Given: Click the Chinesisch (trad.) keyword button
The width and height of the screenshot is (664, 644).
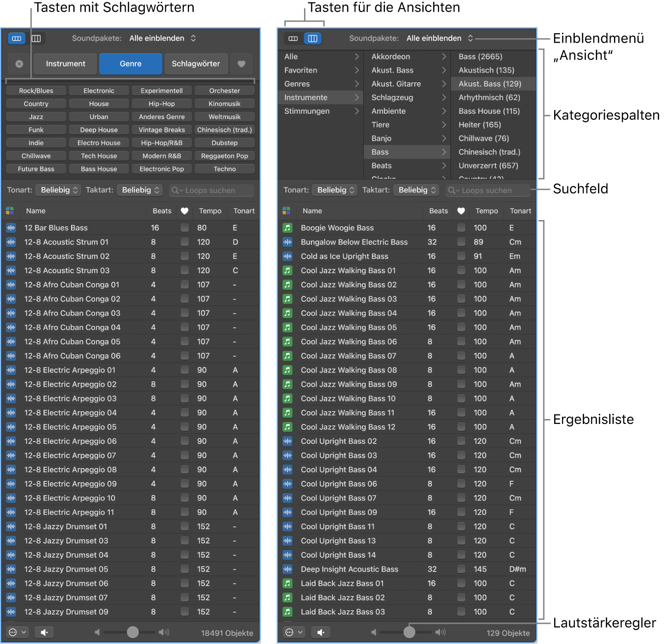Looking at the screenshot, I should tap(225, 130).
